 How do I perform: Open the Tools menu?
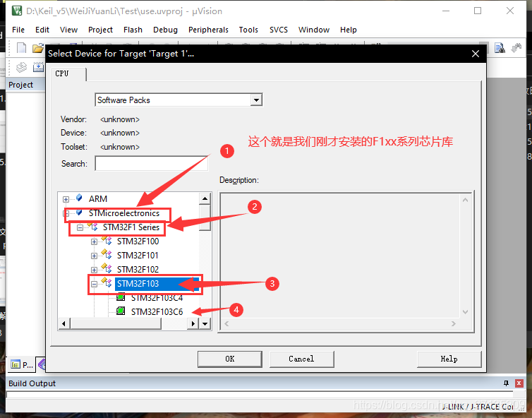pos(248,30)
